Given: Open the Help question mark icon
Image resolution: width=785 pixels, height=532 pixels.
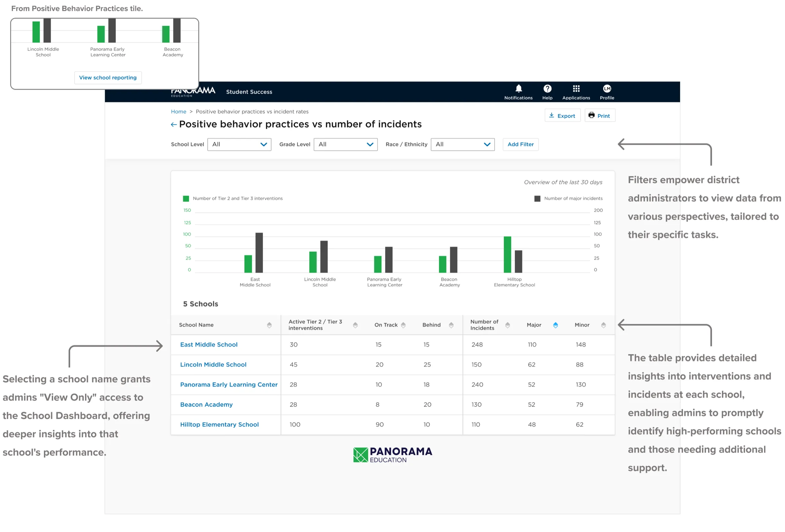Looking at the screenshot, I should (x=547, y=89).
